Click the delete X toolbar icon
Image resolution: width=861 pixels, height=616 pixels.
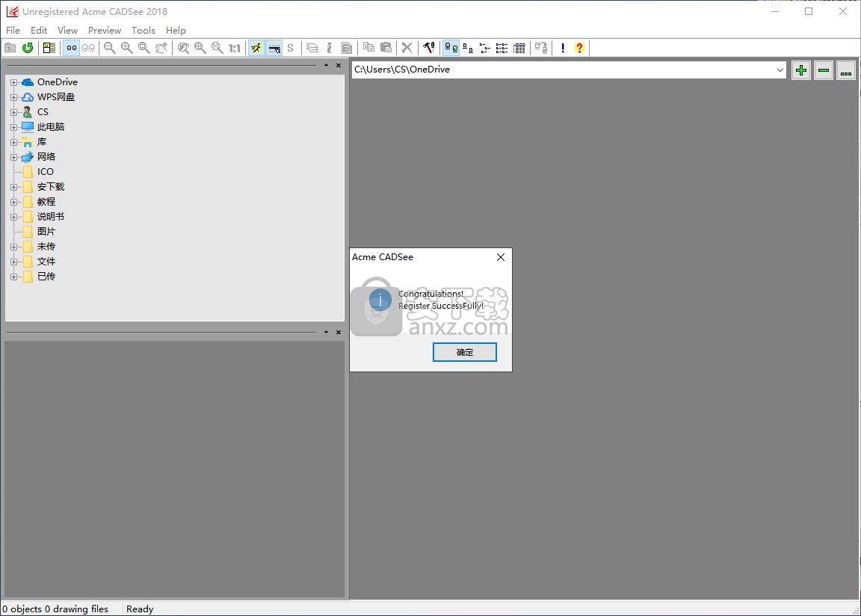pos(407,49)
